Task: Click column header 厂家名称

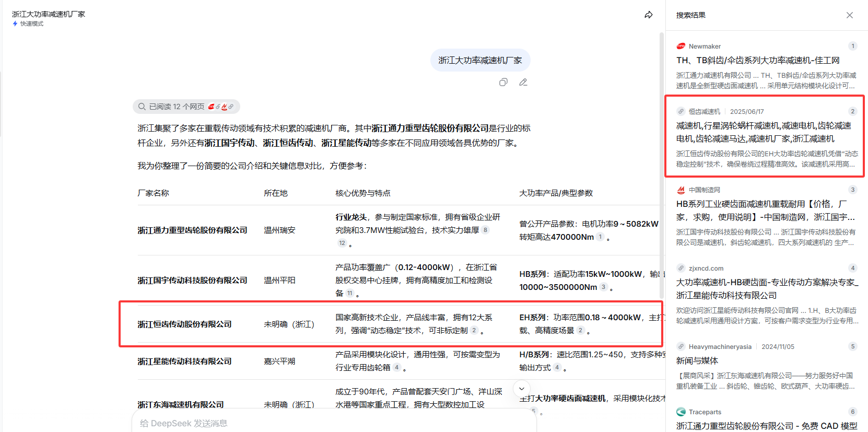Action: tap(153, 193)
